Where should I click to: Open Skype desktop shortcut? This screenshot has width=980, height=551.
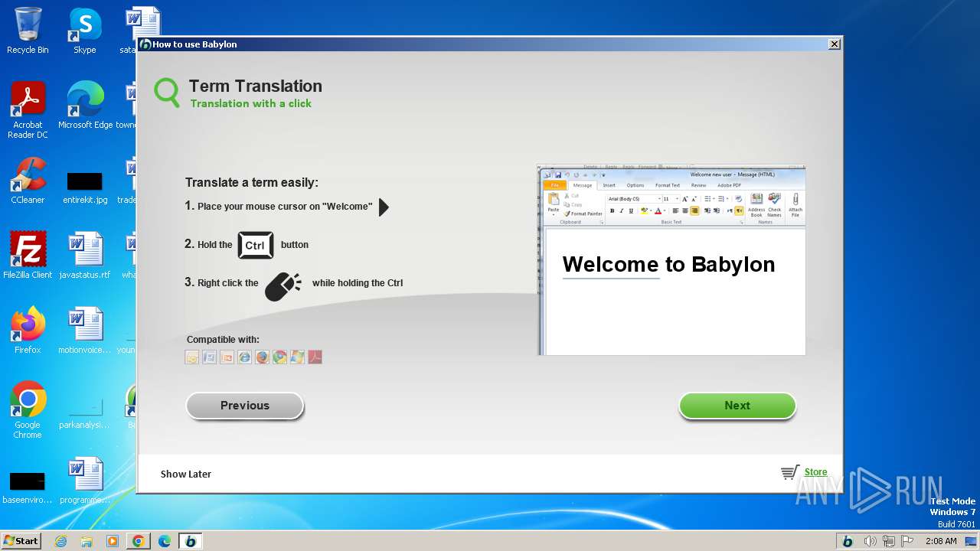[x=85, y=31]
